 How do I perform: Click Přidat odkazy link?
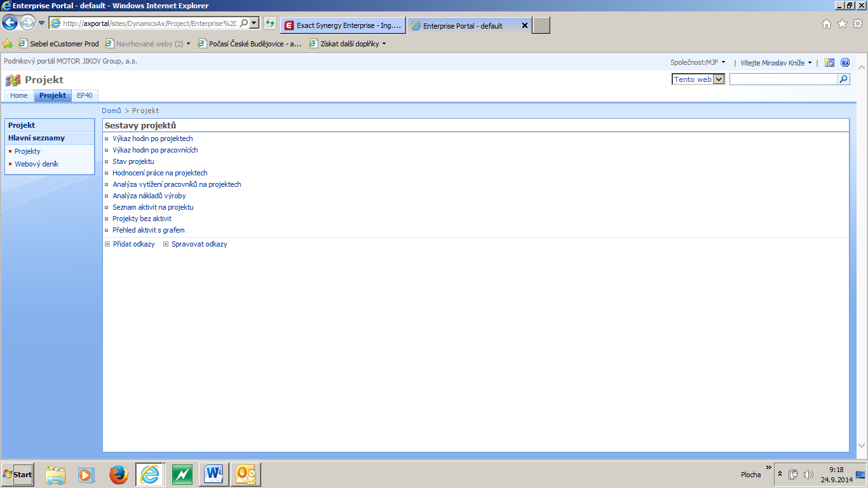click(134, 244)
